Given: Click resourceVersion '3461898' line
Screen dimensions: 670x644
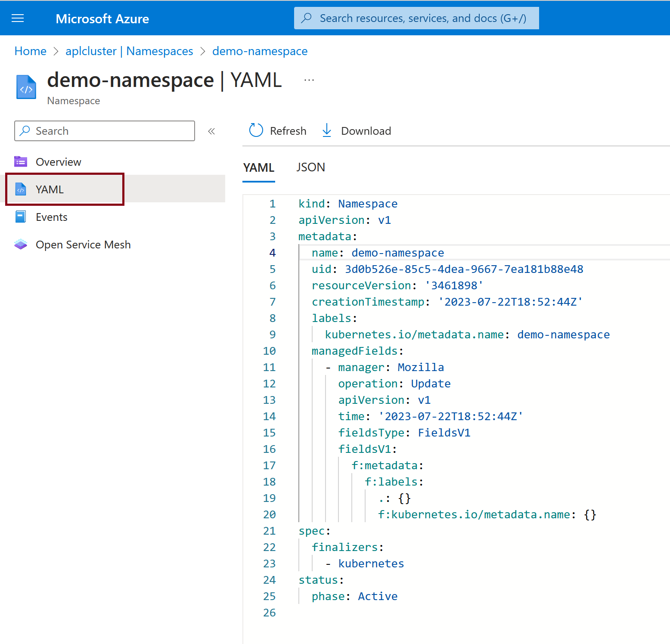Looking at the screenshot, I should (x=398, y=285).
